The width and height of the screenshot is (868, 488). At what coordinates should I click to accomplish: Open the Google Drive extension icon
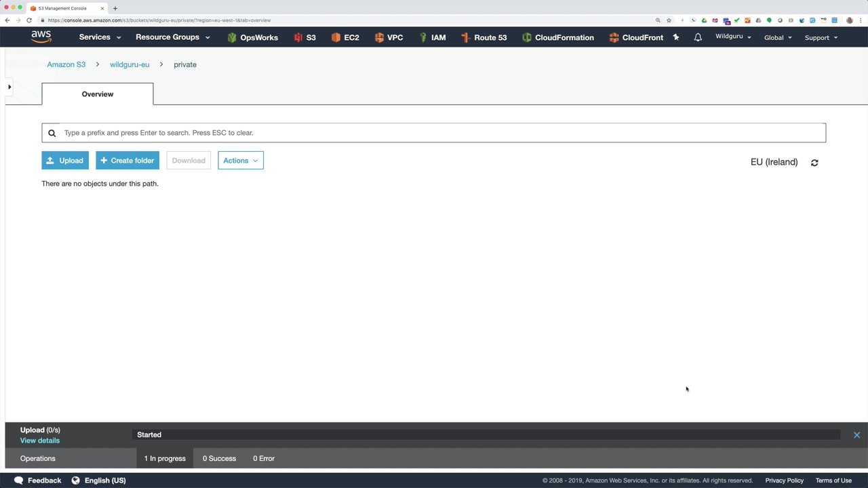click(704, 20)
